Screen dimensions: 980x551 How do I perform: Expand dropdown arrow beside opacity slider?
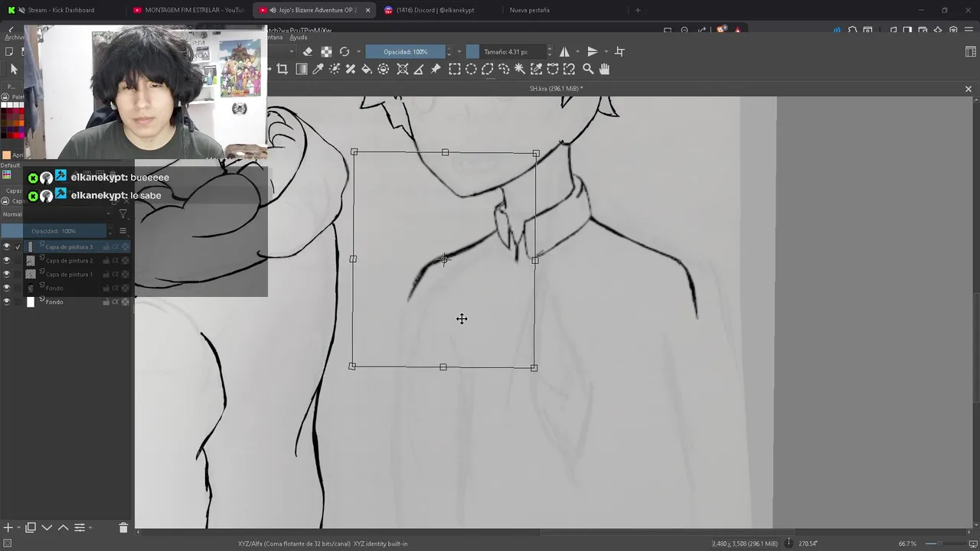pos(459,51)
